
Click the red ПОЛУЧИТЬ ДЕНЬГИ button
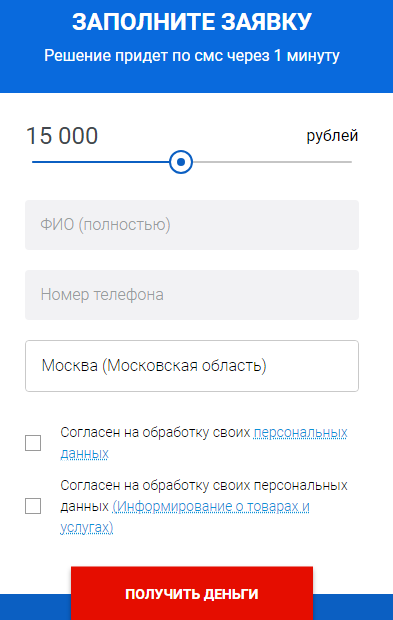point(192,593)
